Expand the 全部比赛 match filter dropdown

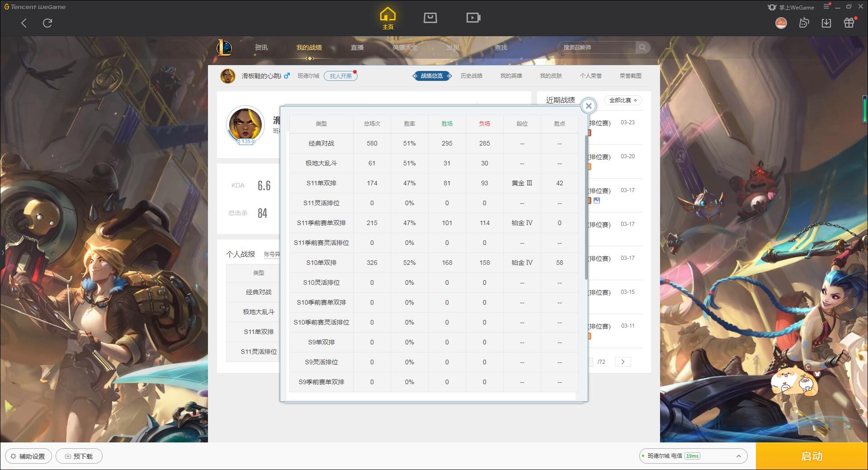[x=623, y=100]
